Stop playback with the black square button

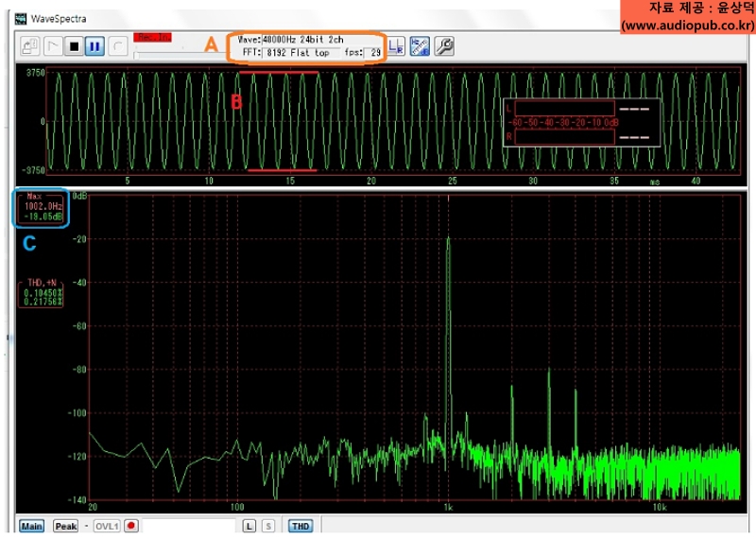click(75, 46)
